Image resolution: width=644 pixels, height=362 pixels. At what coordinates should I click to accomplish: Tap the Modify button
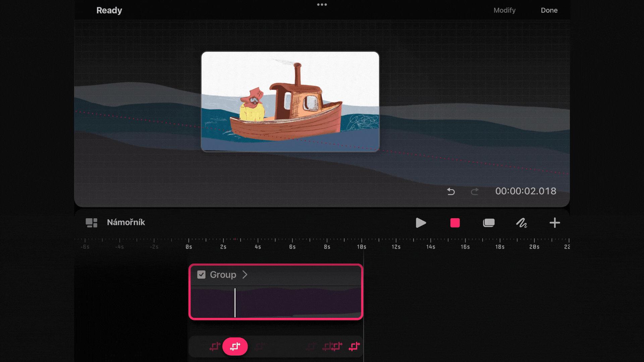[x=504, y=10]
